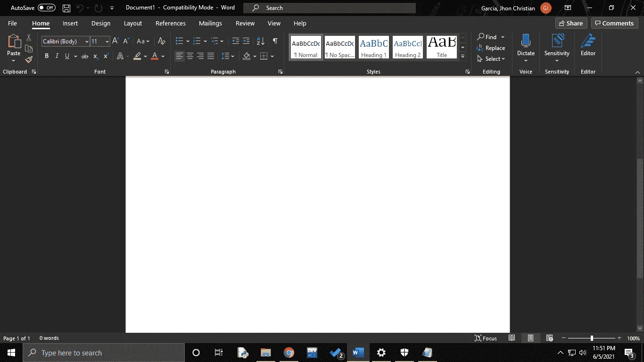
Task: Open the font name dropdown
Action: (87, 41)
